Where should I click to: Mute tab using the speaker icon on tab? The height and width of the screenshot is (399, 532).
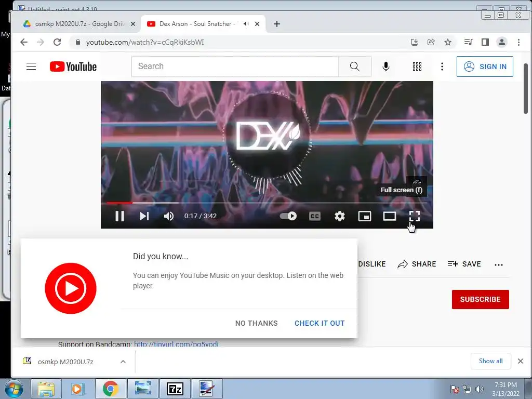tap(246, 24)
